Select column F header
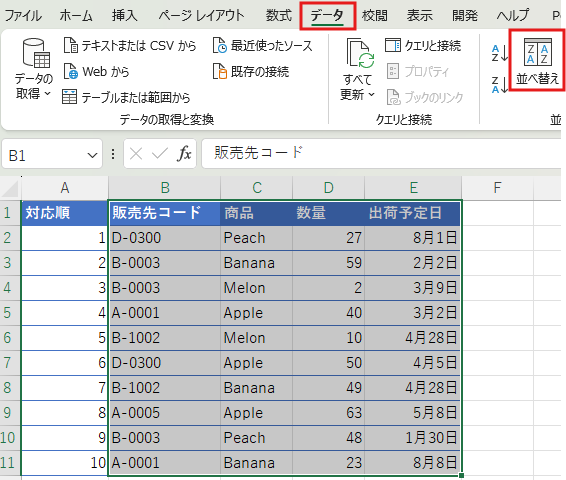Viewport: 566px width, 480px height. (497, 188)
